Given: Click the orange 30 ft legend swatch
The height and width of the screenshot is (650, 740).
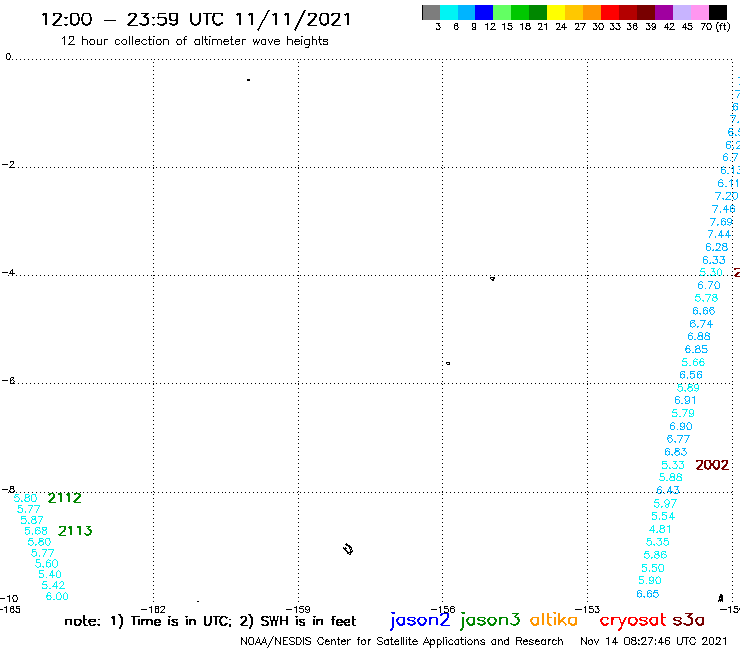Looking at the screenshot, I should [592, 12].
